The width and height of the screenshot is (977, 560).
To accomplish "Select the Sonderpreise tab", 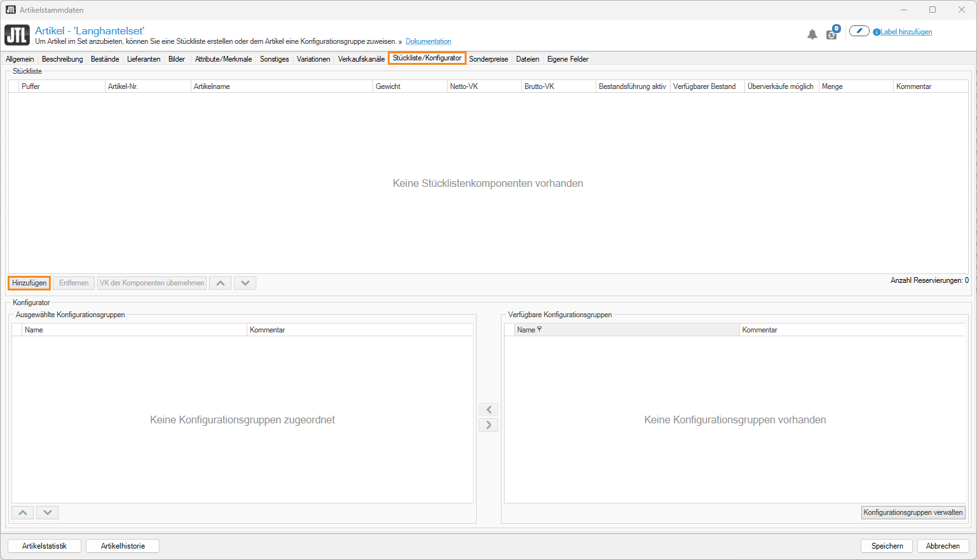I will pyautogui.click(x=488, y=59).
